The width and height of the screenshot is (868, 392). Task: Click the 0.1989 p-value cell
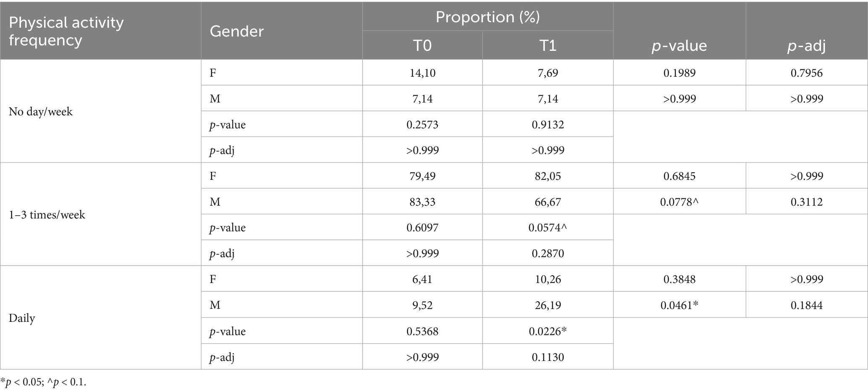pos(679,73)
